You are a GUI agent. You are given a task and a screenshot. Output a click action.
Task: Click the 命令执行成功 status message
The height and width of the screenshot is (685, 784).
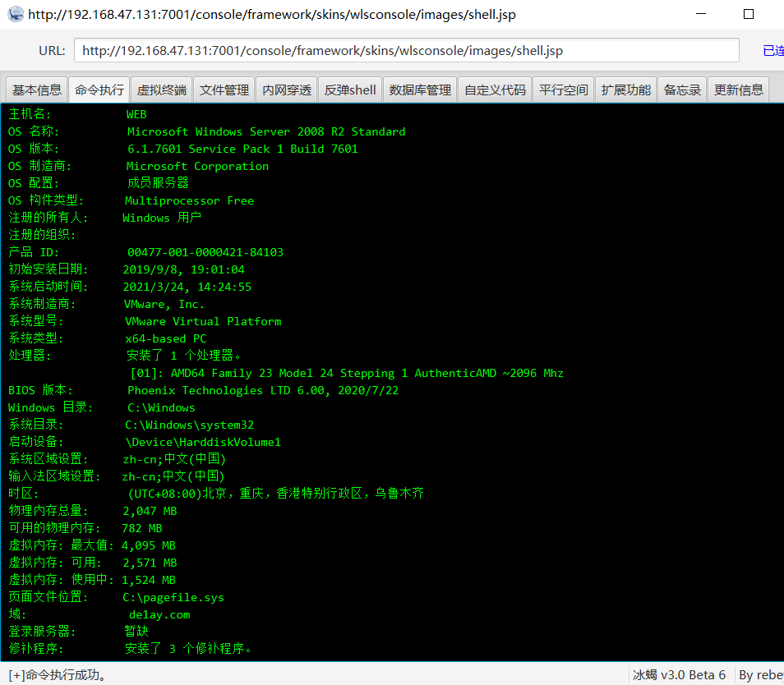click(x=58, y=675)
